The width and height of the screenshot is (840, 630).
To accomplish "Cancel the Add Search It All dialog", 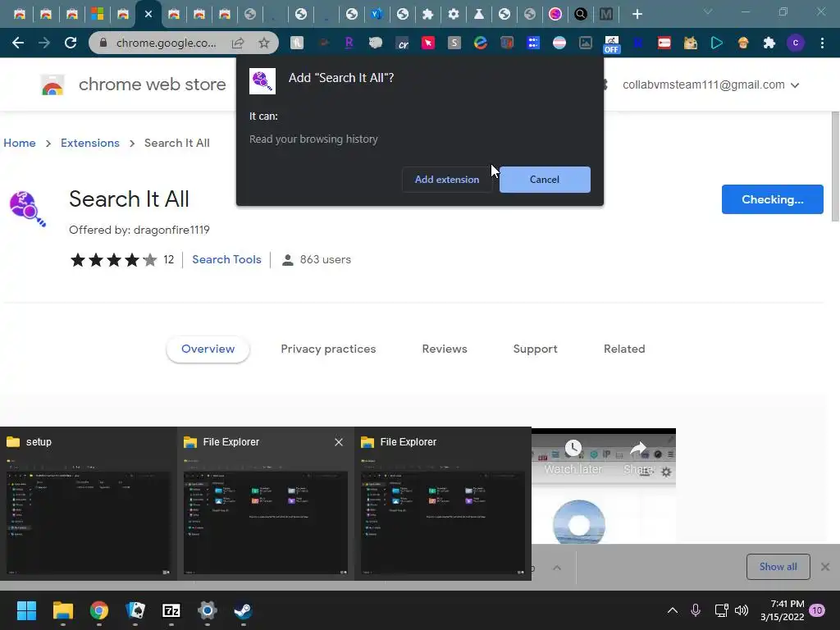I will coord(545,180).
